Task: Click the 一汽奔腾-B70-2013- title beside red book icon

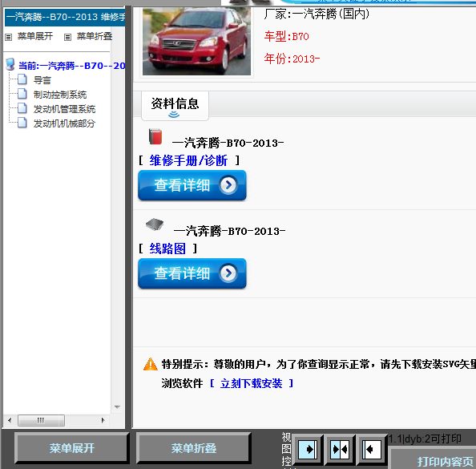Action: (228, 143)
